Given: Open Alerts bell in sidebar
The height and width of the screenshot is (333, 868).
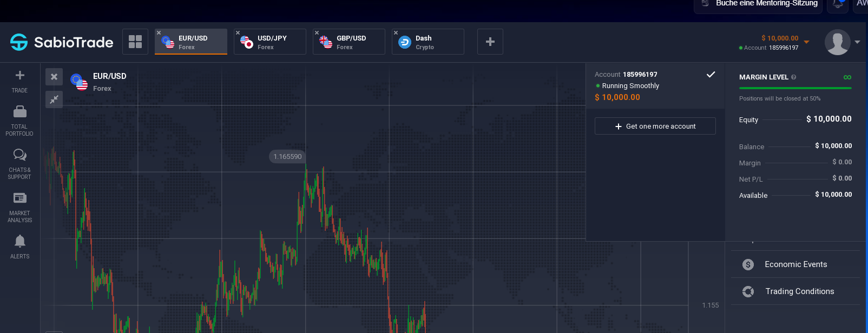Looking at the screenshot, I should [19, 241].
